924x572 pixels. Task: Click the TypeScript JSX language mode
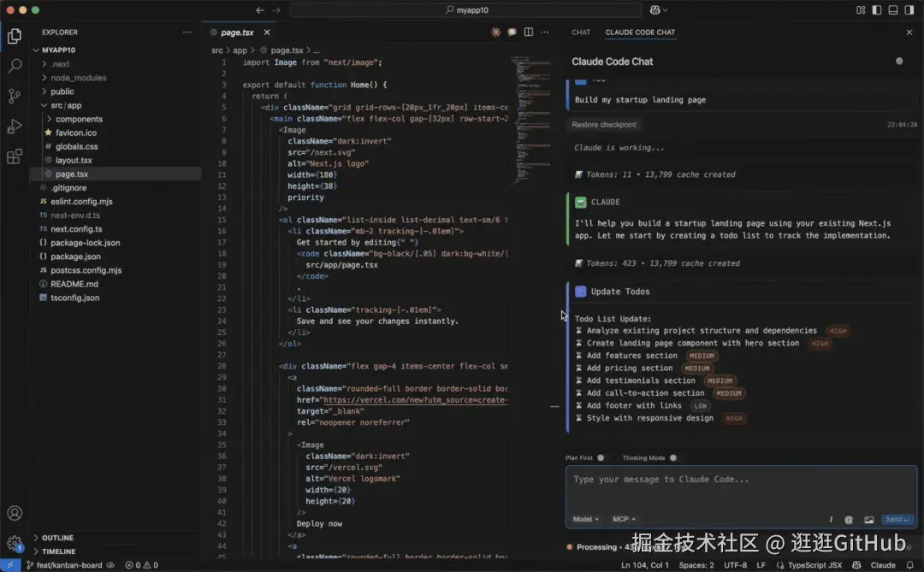[x=814, y=565]
